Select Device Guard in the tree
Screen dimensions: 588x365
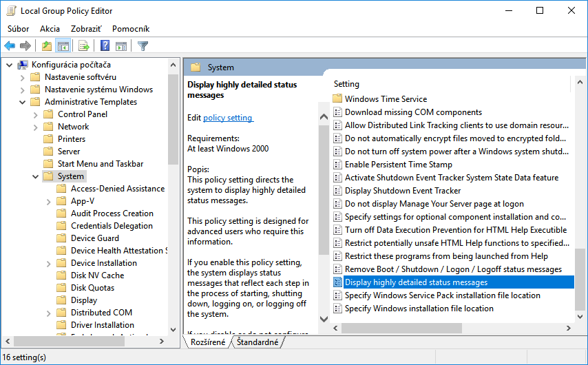[95, 238]
